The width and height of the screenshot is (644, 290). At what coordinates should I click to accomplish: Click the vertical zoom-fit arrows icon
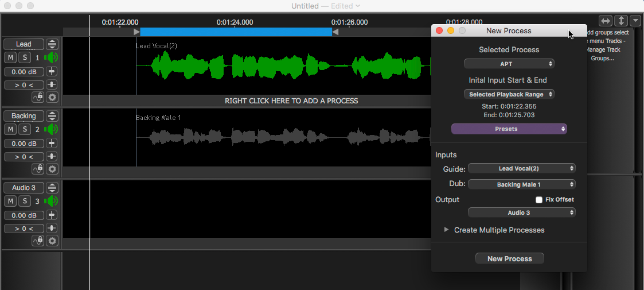(621, 21)
